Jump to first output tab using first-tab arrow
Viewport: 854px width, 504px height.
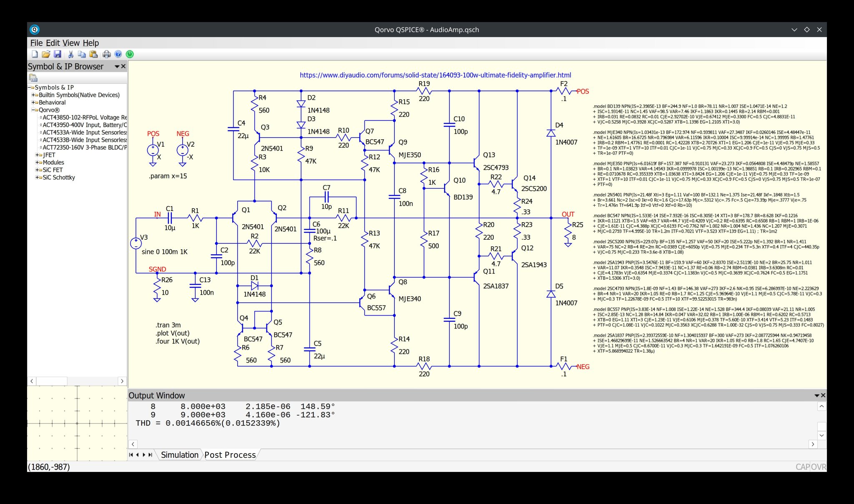(x=131, y=455)
